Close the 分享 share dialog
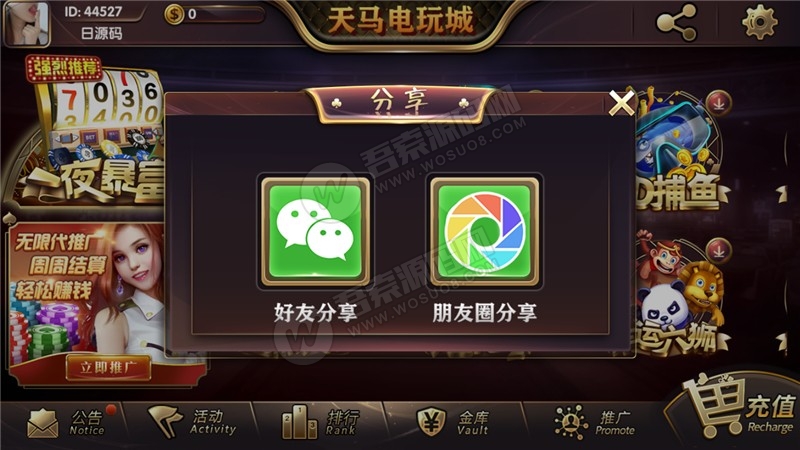Screen dimensions: 800x450 click(x=621, y=103)
